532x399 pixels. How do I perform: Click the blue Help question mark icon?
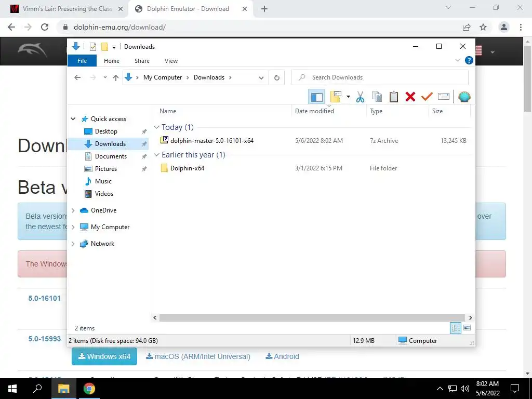point(469,60)
